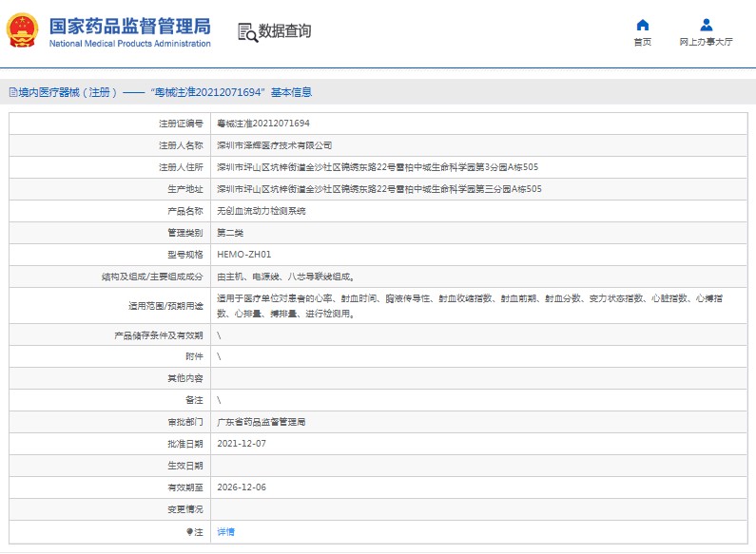Screen dimensions: 756x554
Task: Click registrant name 深圳市泽辉医疗技术有限公司
Action: click(274, 145)
